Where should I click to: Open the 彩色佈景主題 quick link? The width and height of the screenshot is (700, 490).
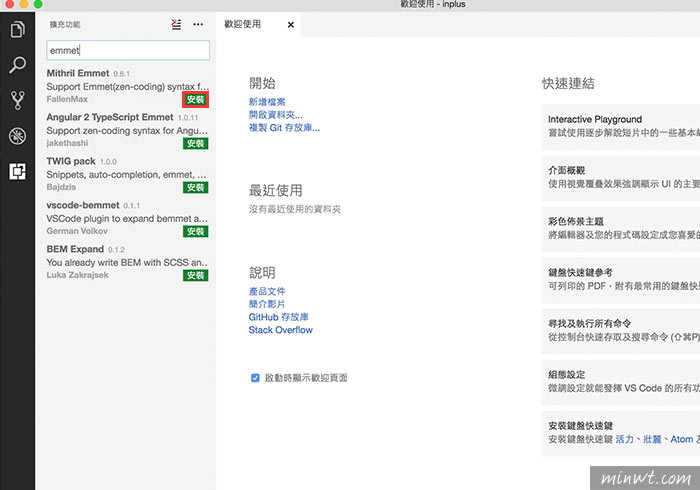[621, 228]
